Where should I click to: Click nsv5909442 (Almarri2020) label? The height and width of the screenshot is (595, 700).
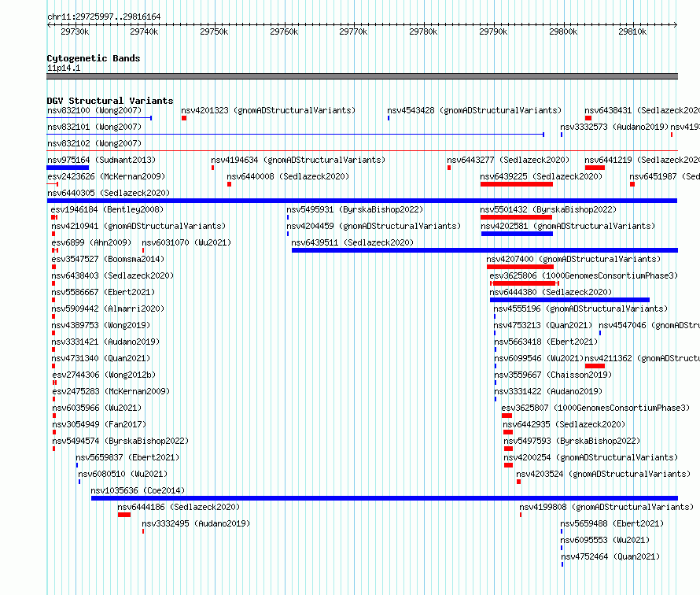(108, 309)
